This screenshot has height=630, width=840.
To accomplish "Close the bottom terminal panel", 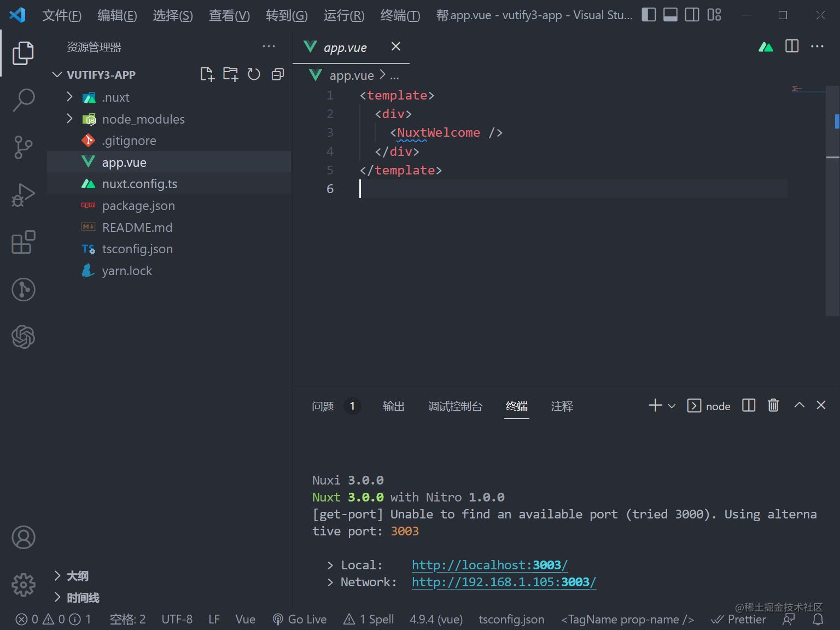I will (821, 405).
